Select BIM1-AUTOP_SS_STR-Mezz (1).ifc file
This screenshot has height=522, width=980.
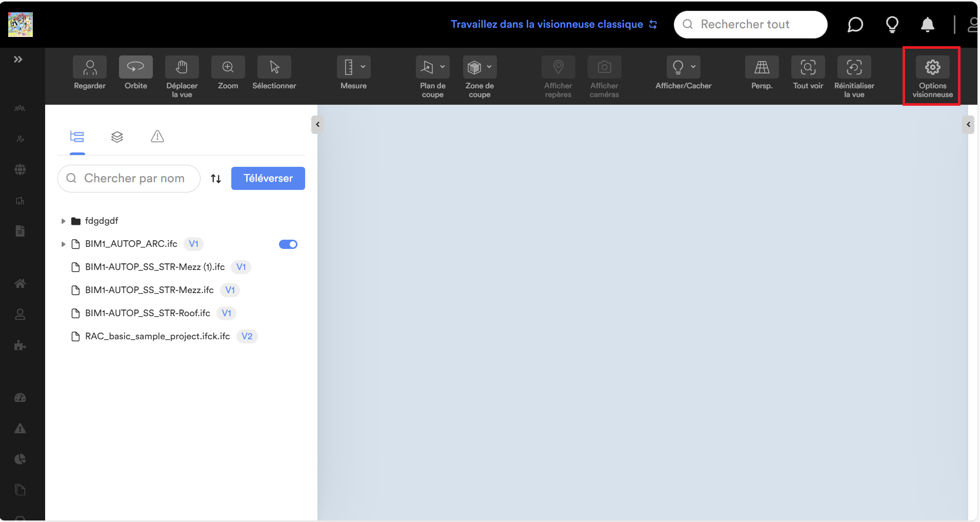pos(155,267)
